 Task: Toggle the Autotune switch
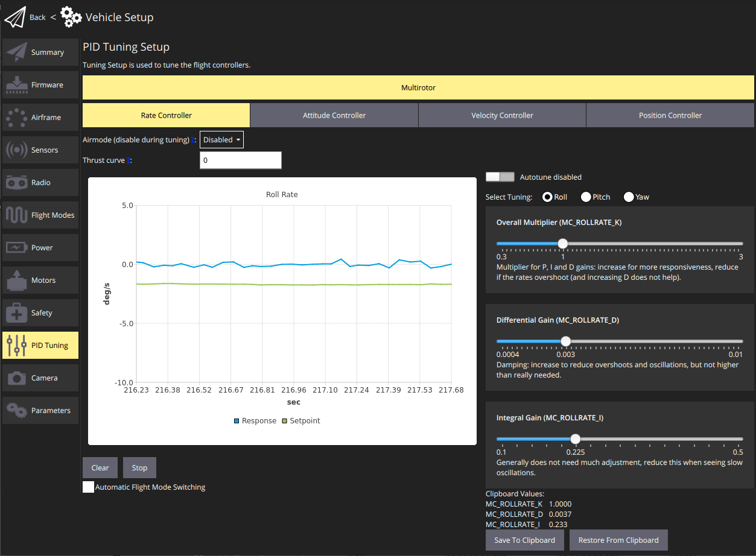(500, 177)
